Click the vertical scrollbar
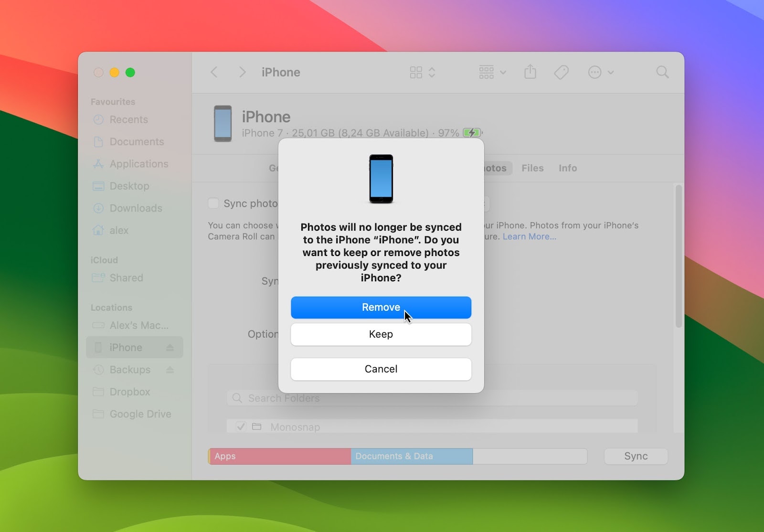Viewport: 764px width, 532px height. click(x=679, y=256)
